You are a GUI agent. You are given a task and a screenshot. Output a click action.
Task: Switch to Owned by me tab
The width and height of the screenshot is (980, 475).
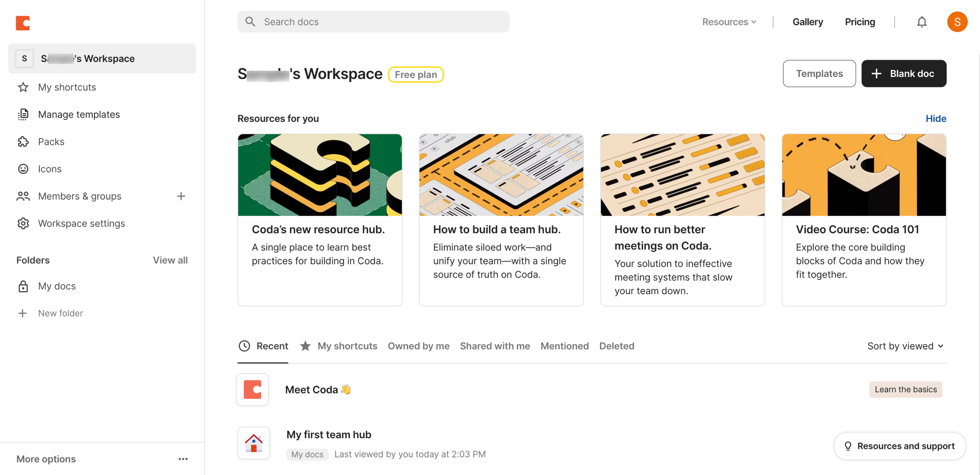(418, 346)
